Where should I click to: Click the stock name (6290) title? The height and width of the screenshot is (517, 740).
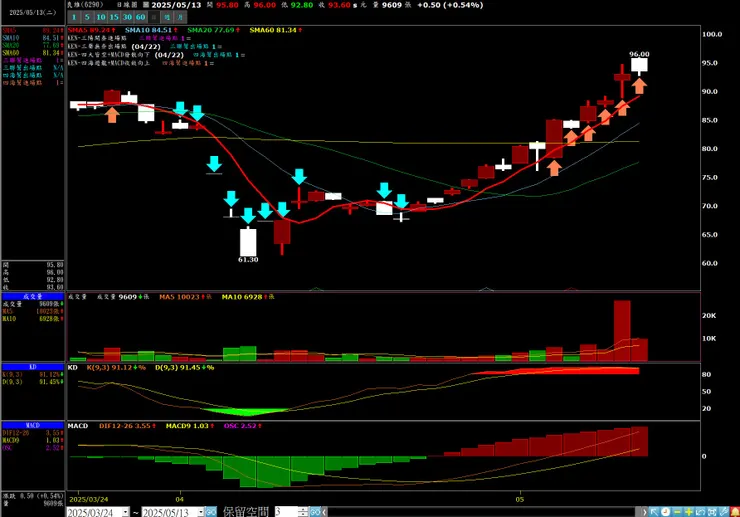(85, 5)
